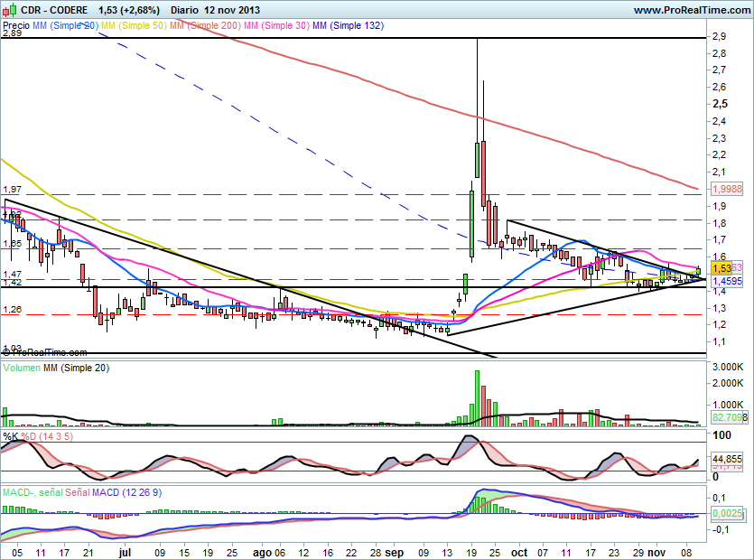This screenshot has width=754, height=560.
Task: Click the 2,89 resistance level label
Action: (x=12, y=33)
